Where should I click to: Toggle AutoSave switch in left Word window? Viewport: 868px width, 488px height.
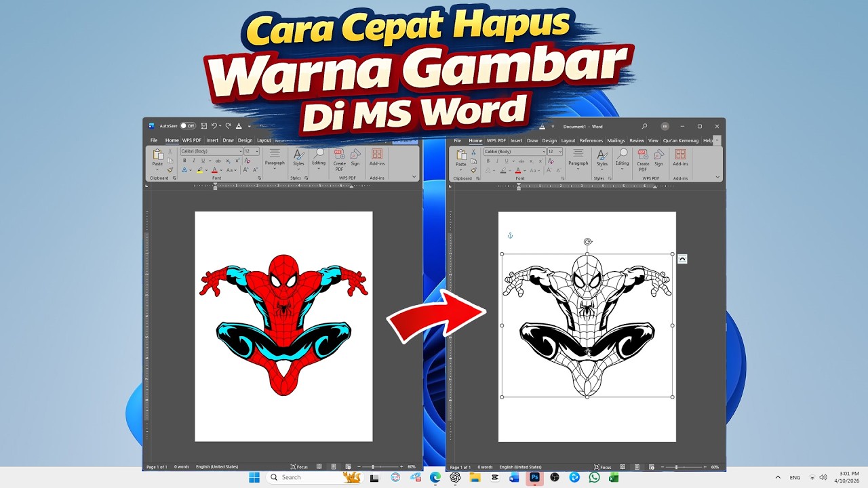[188, 126]
